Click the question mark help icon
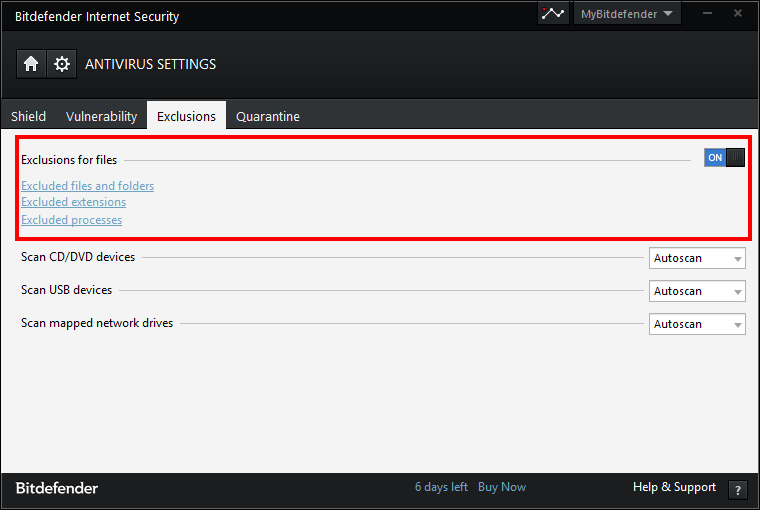Screen dimensions: 760x510 (738, 489)
